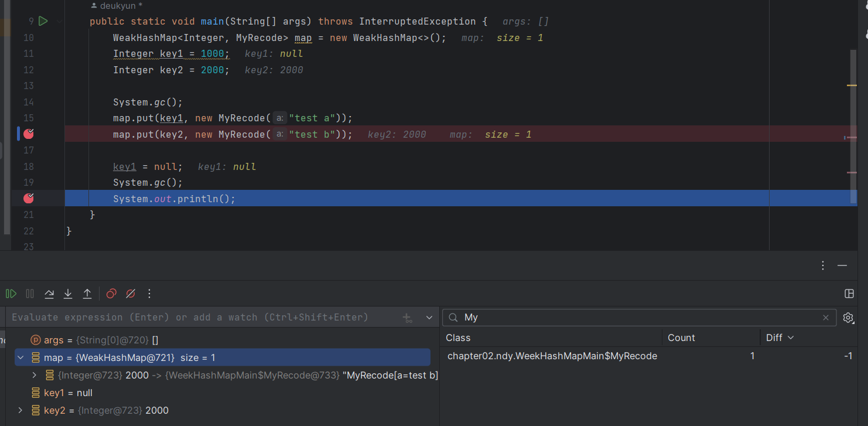
Task: Open the evaluate expression history dropdown
Action: coord(429,318)
